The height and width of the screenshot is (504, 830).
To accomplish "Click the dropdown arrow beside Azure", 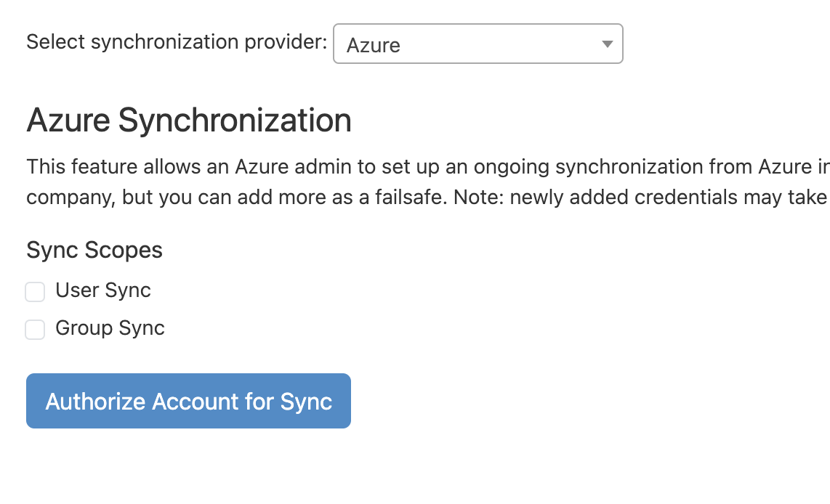I will 607,44.
